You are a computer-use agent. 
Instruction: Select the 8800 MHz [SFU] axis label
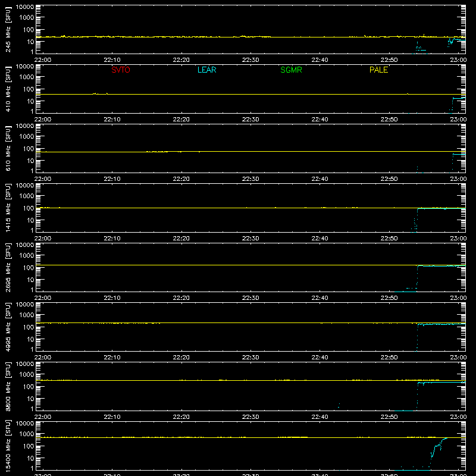tap(8, 387)
